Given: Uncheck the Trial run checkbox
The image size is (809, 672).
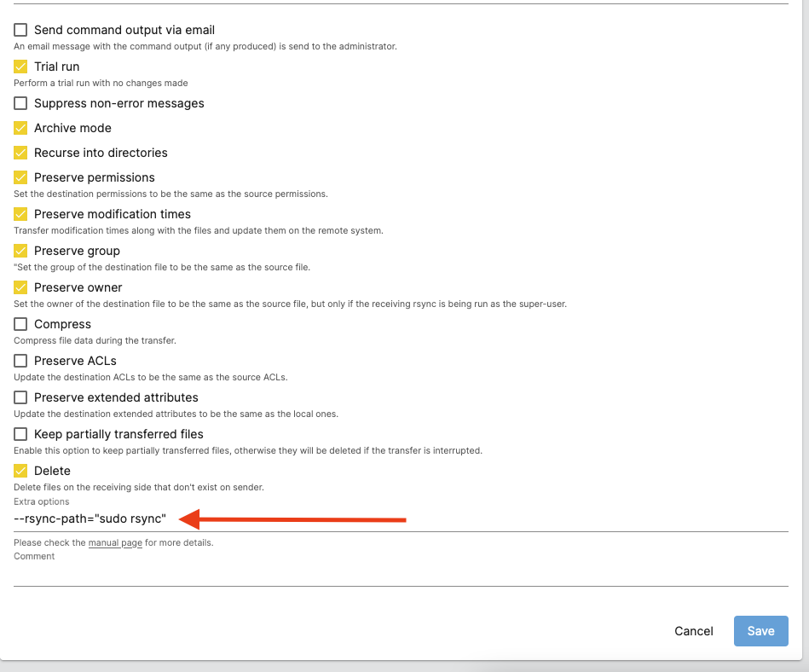Looking at the screenshot, I should [20, 67].
